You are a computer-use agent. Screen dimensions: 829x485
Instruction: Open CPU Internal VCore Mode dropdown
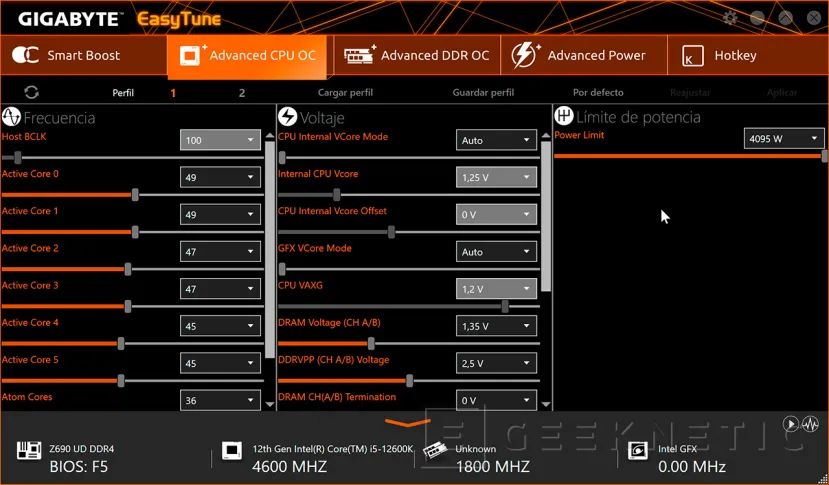pyautogui.click(x=496, y=140)
